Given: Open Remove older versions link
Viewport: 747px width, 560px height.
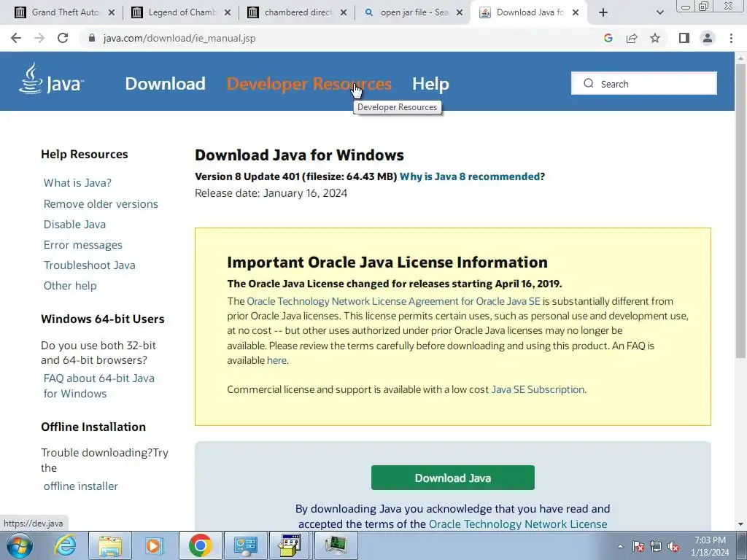Looking at the screenshot, I should click(101, 204).
